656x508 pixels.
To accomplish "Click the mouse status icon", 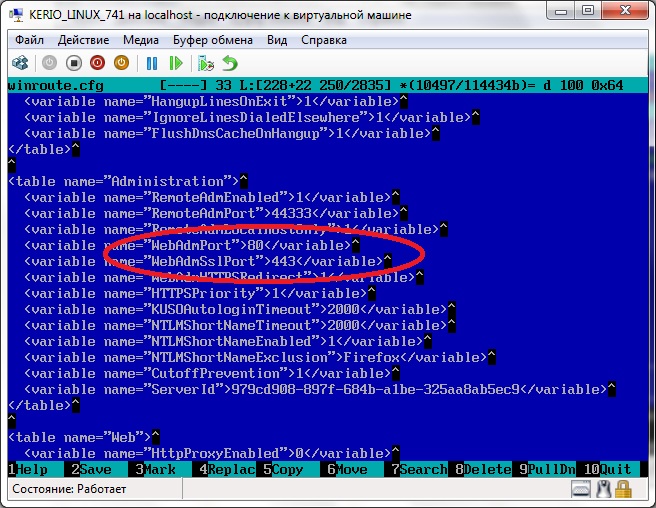I will 603,490.
